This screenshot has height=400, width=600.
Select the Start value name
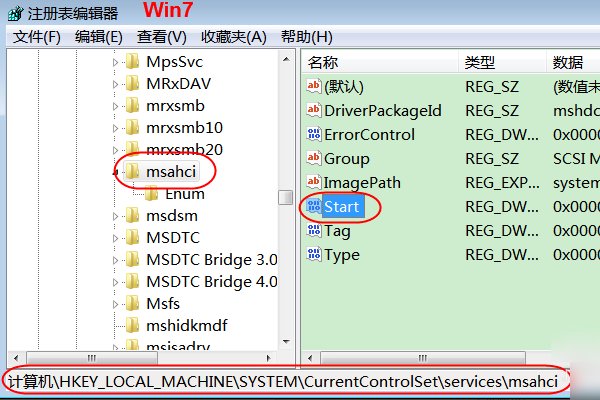(341, 207)
